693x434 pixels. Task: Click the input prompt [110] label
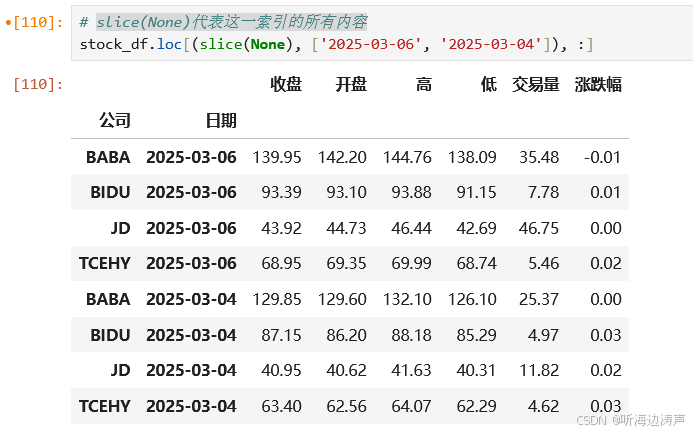38,22
